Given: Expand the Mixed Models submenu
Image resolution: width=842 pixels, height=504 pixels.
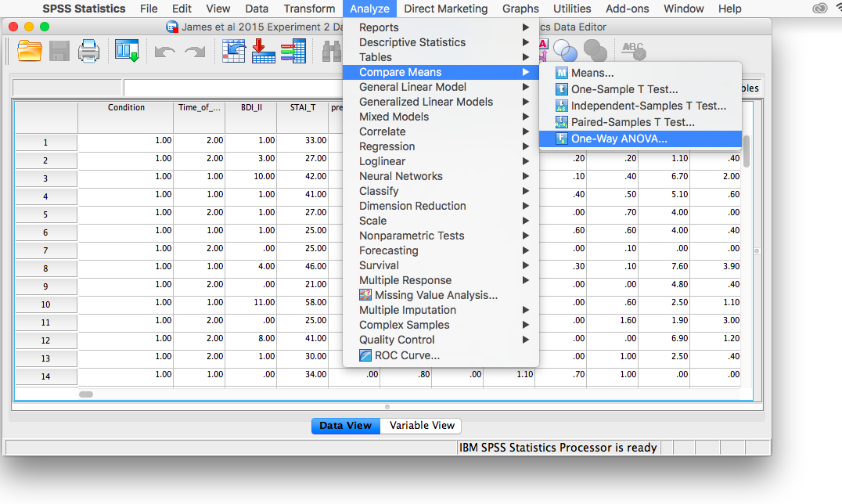Looking at the screenshot, I should pos(441,117).
